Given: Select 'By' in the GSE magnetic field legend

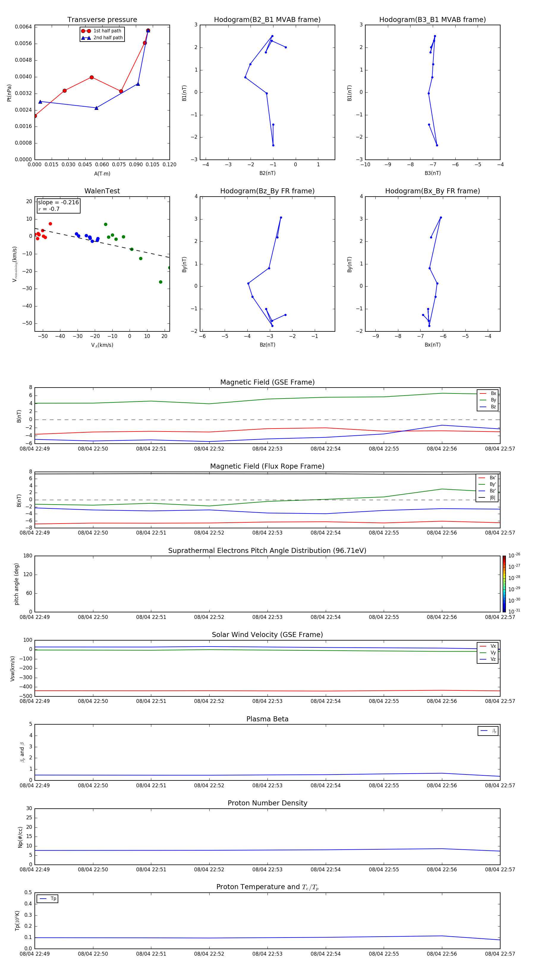Looking at the screenshot, I should [488, 400].
